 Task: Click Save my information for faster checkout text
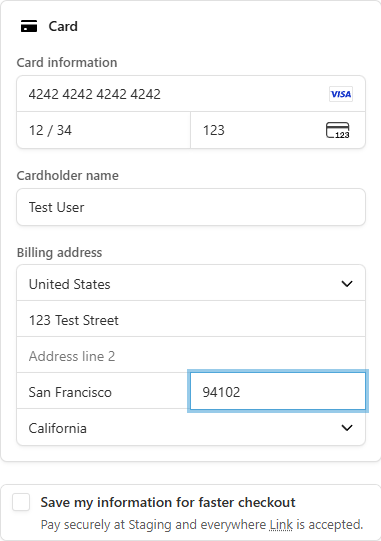168,502
